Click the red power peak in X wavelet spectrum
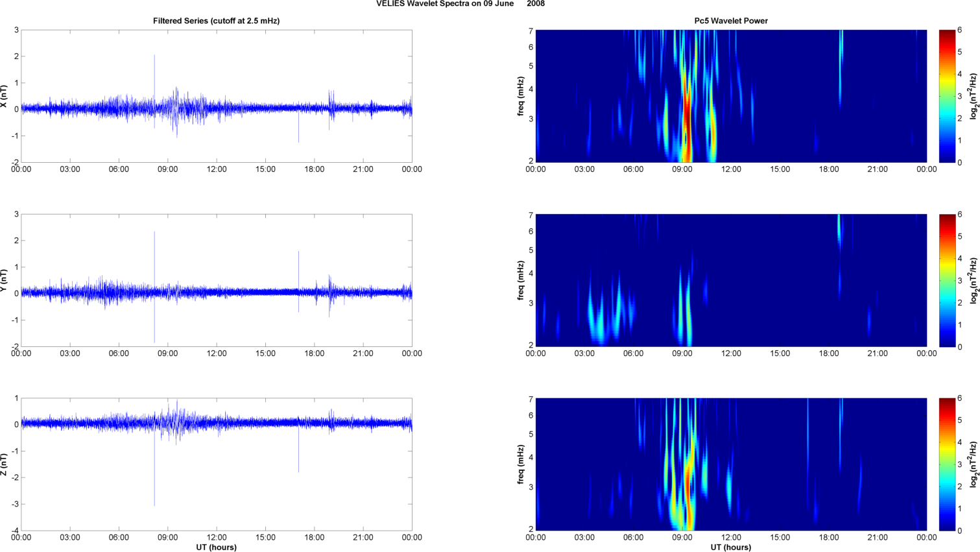Screen dimensions: 980x552 pos(687,117)
